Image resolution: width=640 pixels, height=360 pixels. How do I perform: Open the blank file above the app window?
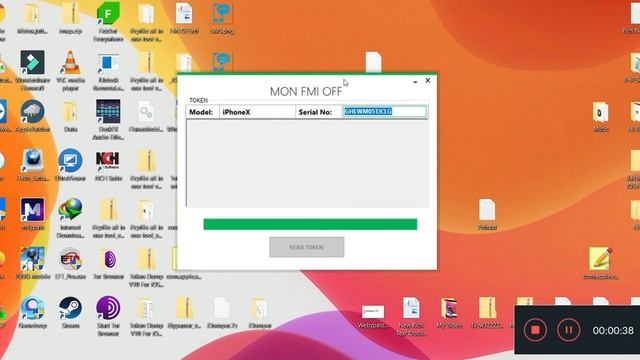click(x=373, y=62)
